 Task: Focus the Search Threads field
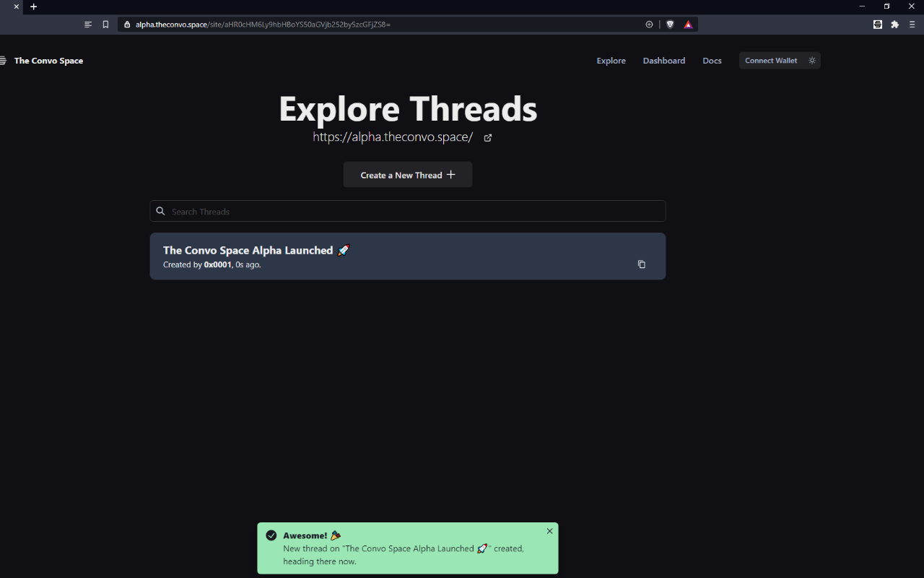pyautogui.click(x=408, y=211)
